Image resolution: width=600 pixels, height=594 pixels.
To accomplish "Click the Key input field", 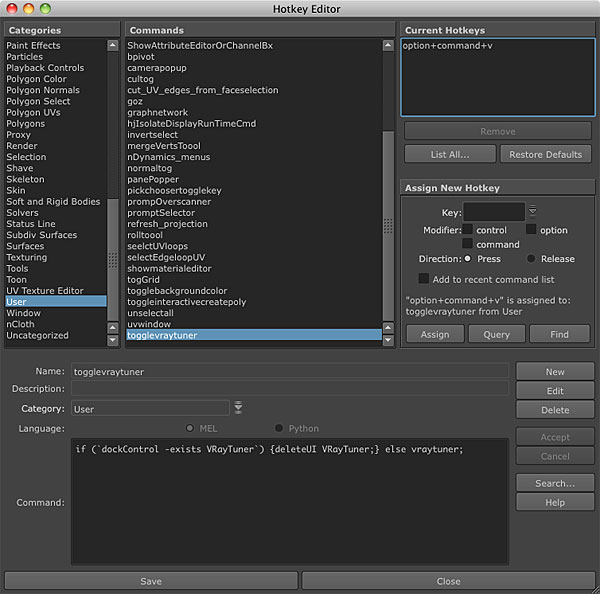I will 494,211.
